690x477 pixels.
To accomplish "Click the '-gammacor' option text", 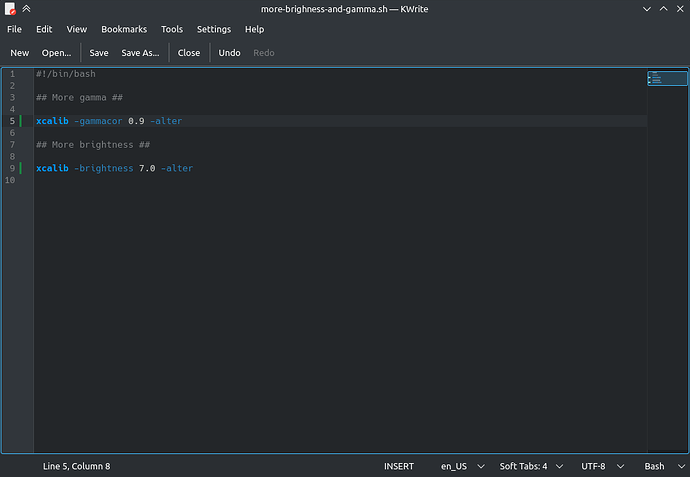I will pyautogui.click(x=98, y=121).
